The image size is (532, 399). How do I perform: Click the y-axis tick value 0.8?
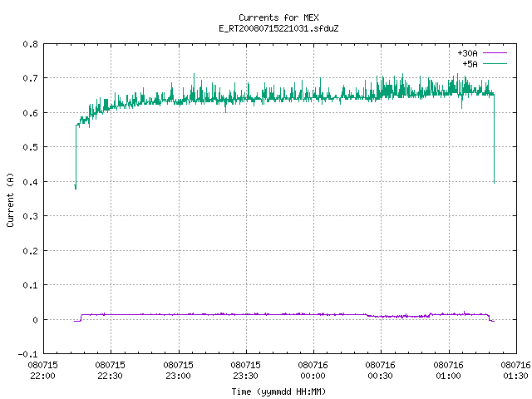point(30,44)
